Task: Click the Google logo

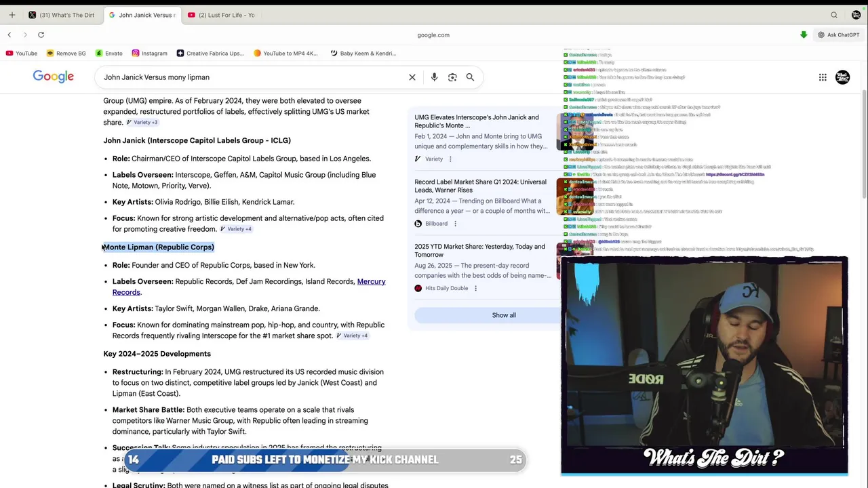Action: [53, 77]
